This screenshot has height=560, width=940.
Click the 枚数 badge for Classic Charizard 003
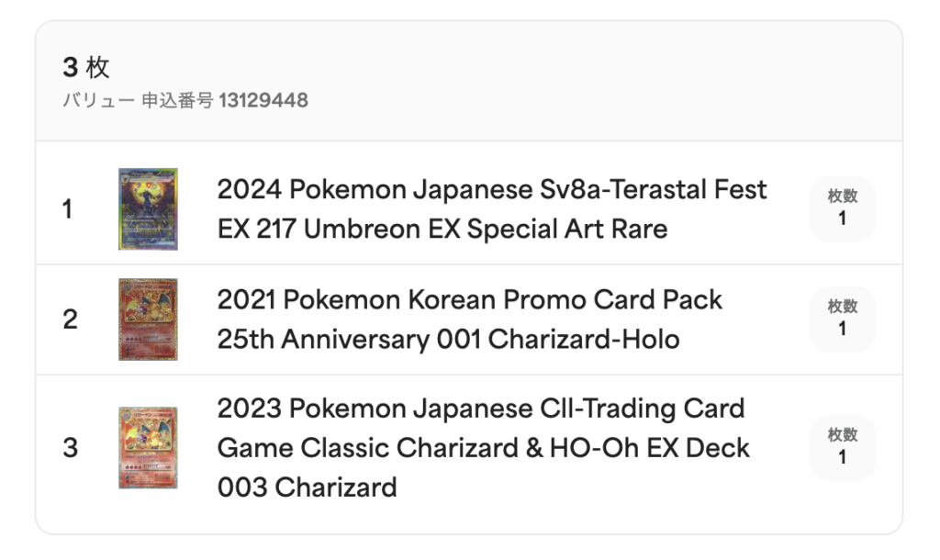pos(843,448)
